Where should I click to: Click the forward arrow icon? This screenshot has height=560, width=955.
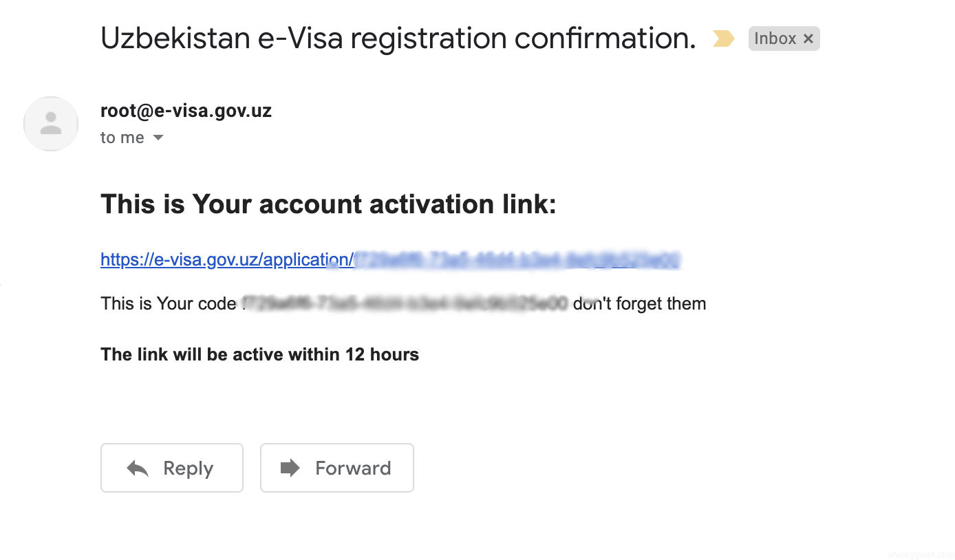pyautogui.click(x=290, y=469)
